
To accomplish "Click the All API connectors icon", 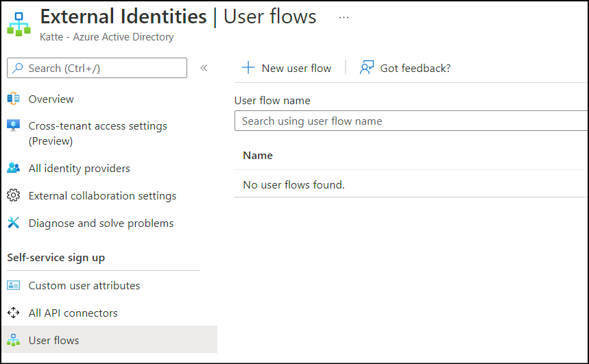I will 14,313.
